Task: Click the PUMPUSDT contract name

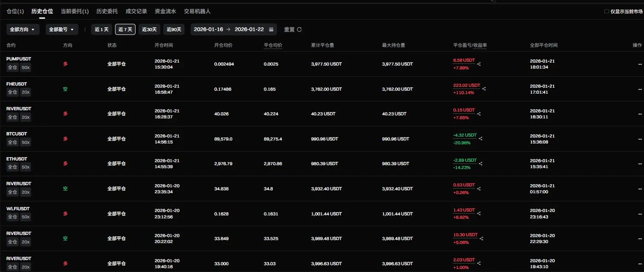Action: pyautogui.click(x=19, y=59)
